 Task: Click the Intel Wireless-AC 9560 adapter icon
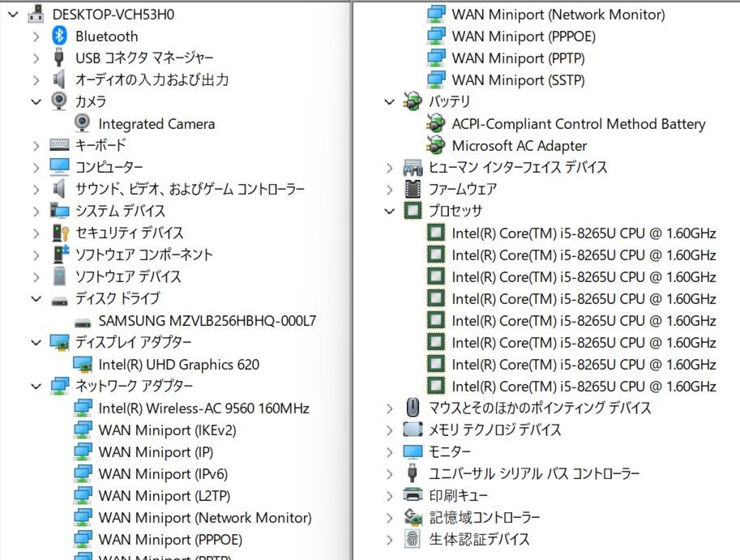pyautogui.click(x=83, y=408)
